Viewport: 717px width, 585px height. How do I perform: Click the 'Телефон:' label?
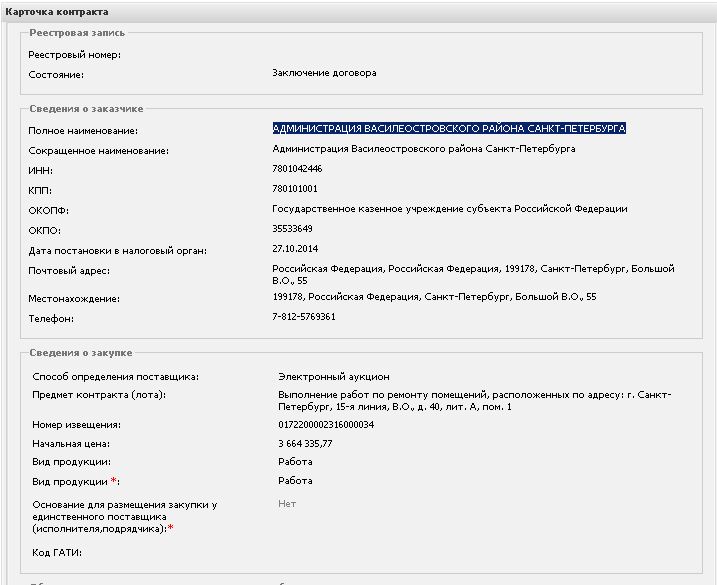click(x=51, y=319)
